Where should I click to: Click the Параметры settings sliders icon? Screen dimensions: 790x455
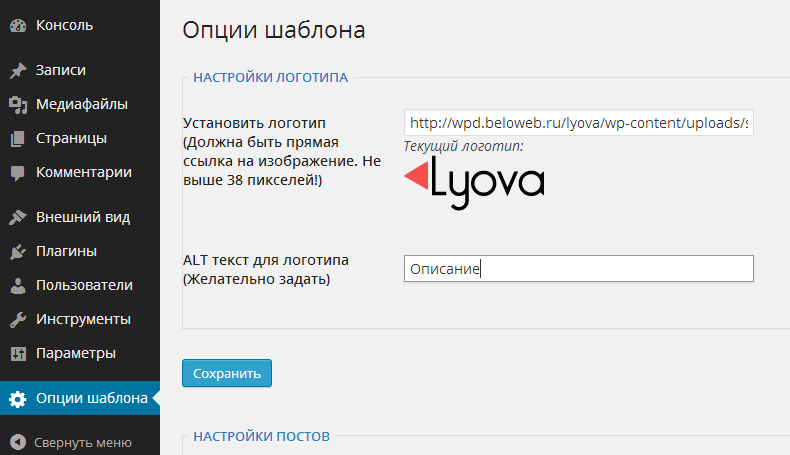coord(17,354)
